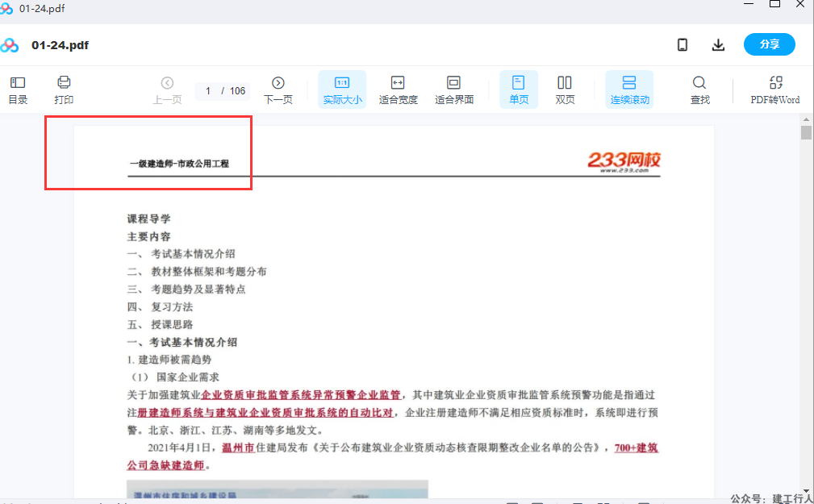
Task: Click the 700+建筑 underlined text
Action: click(636, 448)
